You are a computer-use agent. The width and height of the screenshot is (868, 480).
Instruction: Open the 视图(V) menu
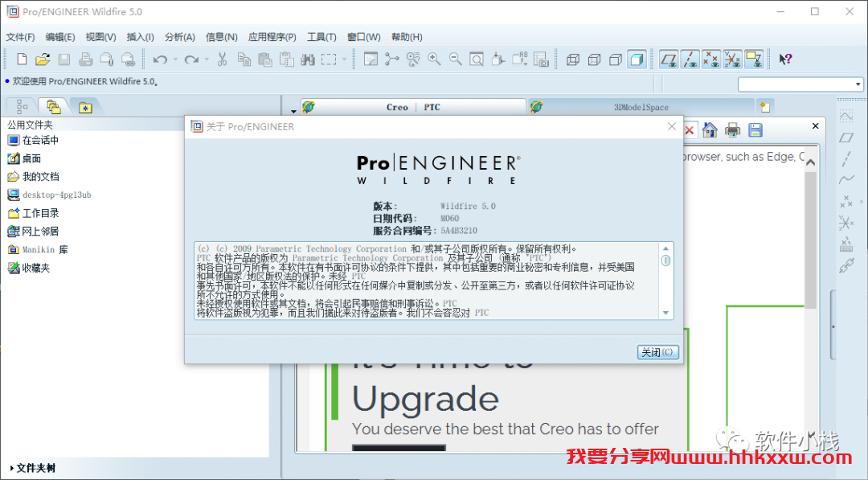click(x=100, y=37)
